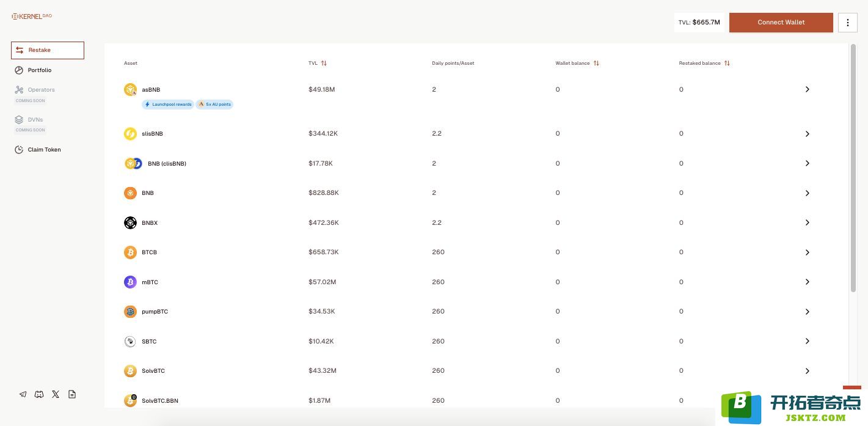
Task: Select Restake in the sidebar
Action: coord(48,50)
